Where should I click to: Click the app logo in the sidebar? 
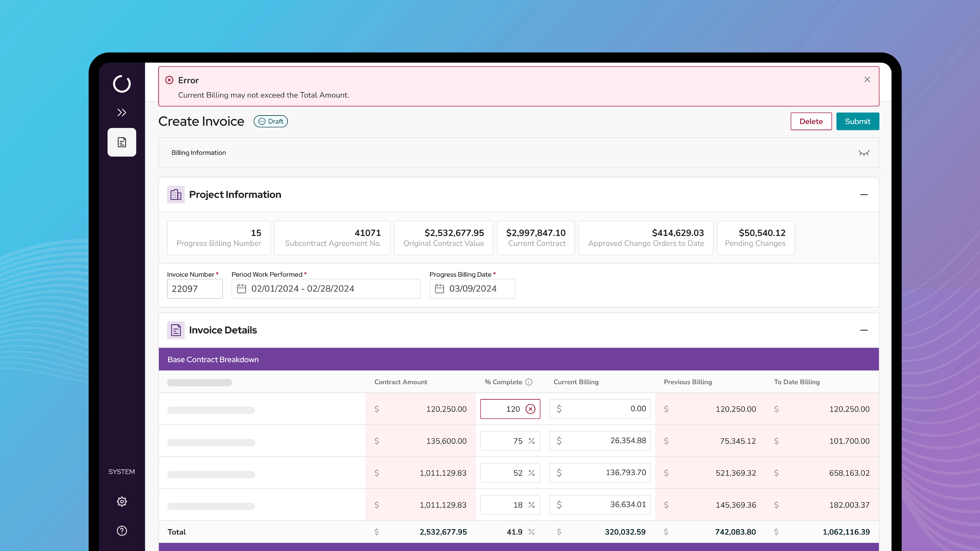tap(122, 84)
